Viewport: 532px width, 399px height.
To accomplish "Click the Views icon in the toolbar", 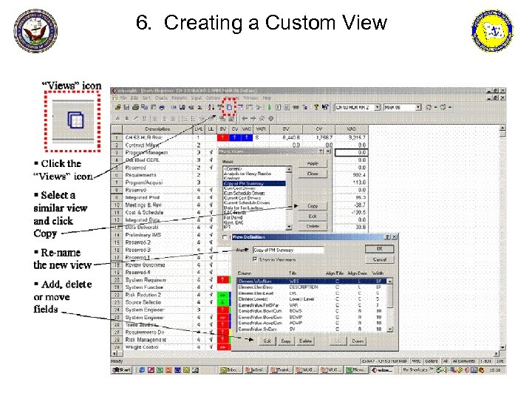I will [230, 107].
